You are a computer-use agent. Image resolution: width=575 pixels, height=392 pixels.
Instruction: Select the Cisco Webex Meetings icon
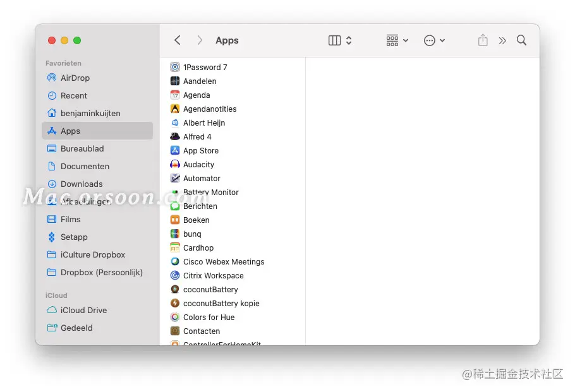175,261
